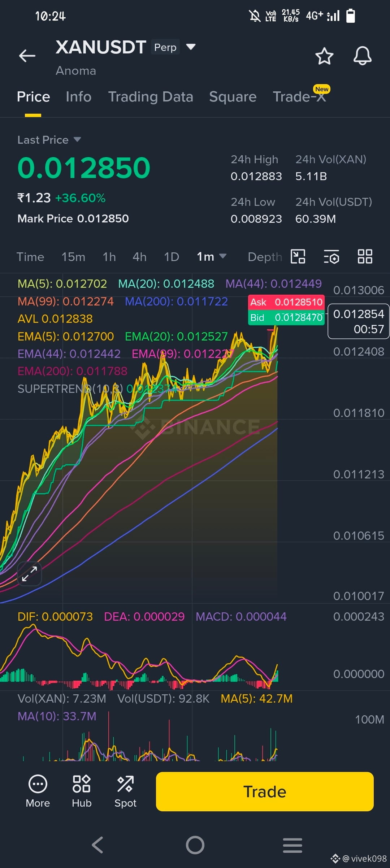Tap Mark Price 0.012850 text
Screen dimensions: 390x868
[73, 218]
